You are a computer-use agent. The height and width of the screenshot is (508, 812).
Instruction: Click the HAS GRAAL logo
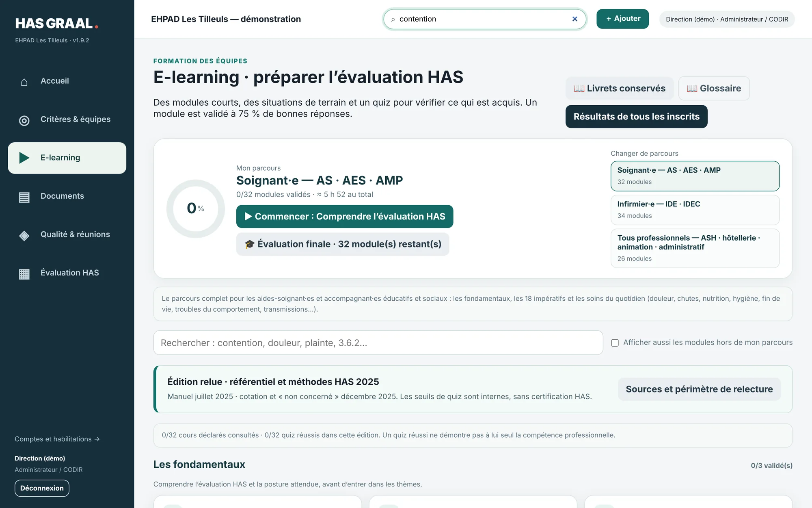57,24
